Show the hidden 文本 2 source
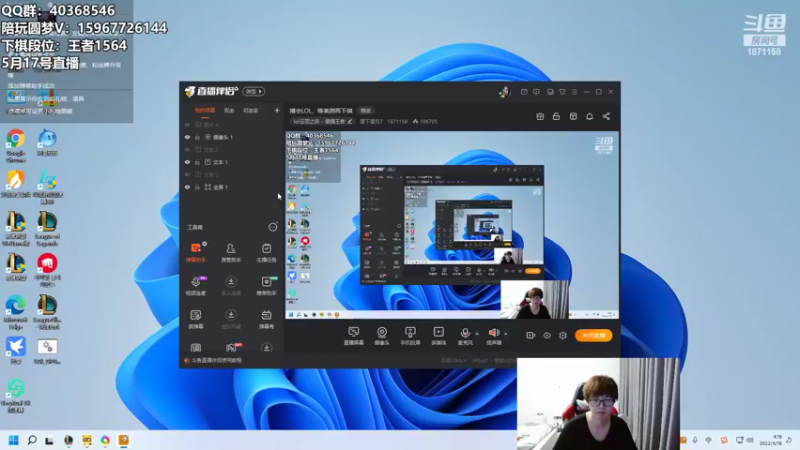Image resolution: width=800 pixels, height=450 pixels. [187, 174]
